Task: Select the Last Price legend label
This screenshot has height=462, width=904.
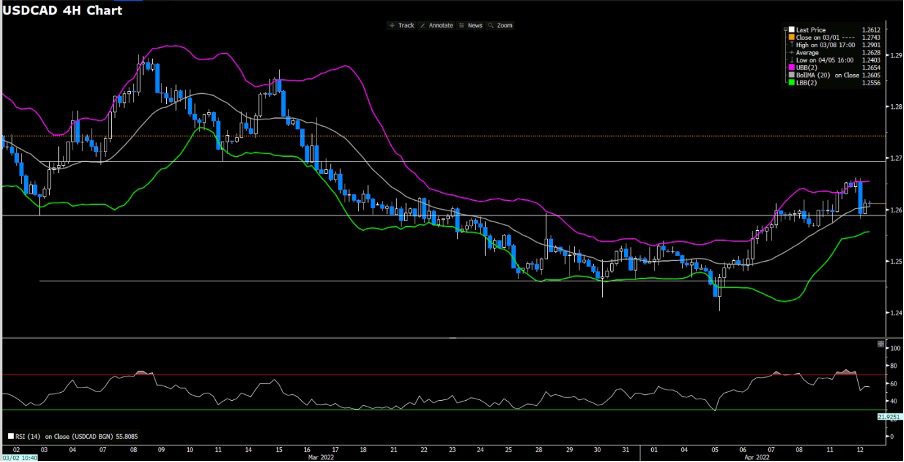Action: (x=811, y=29)
